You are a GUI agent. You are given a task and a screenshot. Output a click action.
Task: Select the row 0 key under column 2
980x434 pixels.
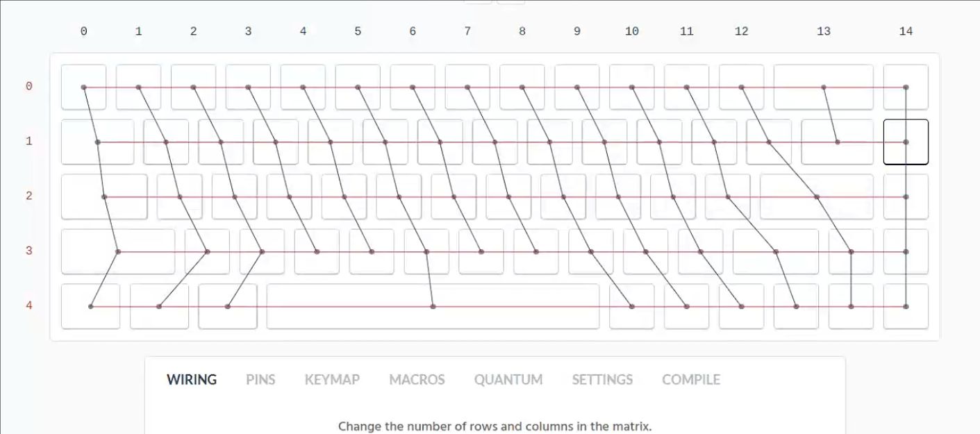click(193, 87)
